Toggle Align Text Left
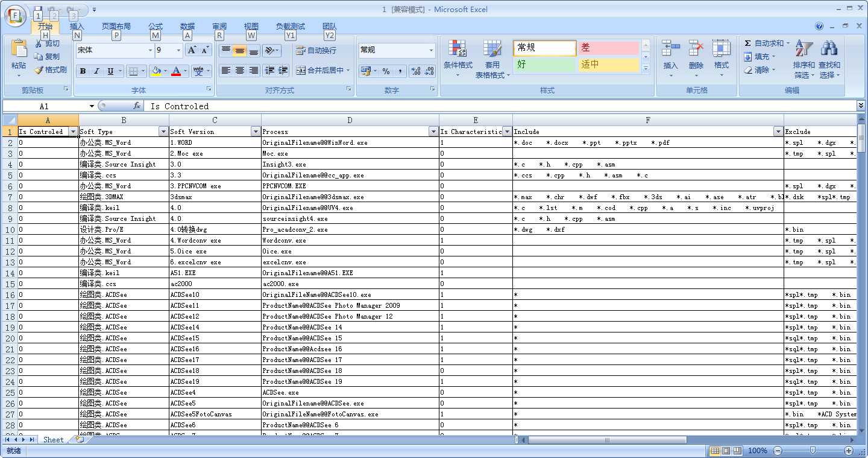Screen dimensions: 868x458 pos(225,71)
